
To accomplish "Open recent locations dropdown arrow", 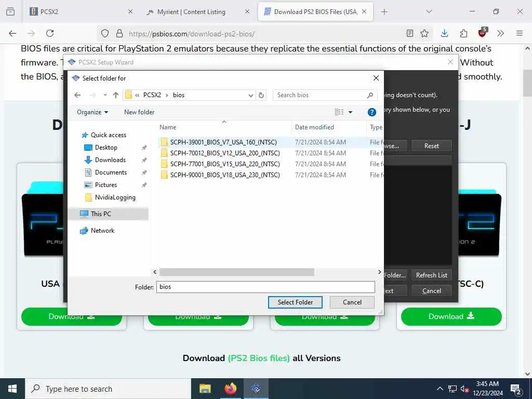I will tap(105, 95).
